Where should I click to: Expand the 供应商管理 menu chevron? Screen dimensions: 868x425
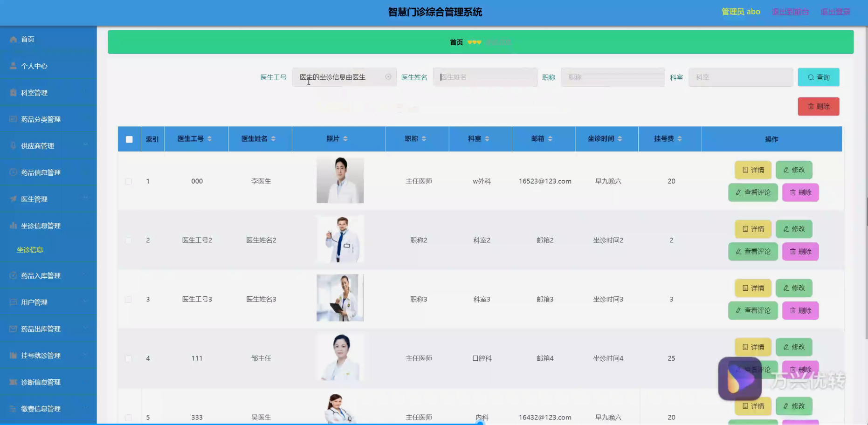click(x=86, y=145)
